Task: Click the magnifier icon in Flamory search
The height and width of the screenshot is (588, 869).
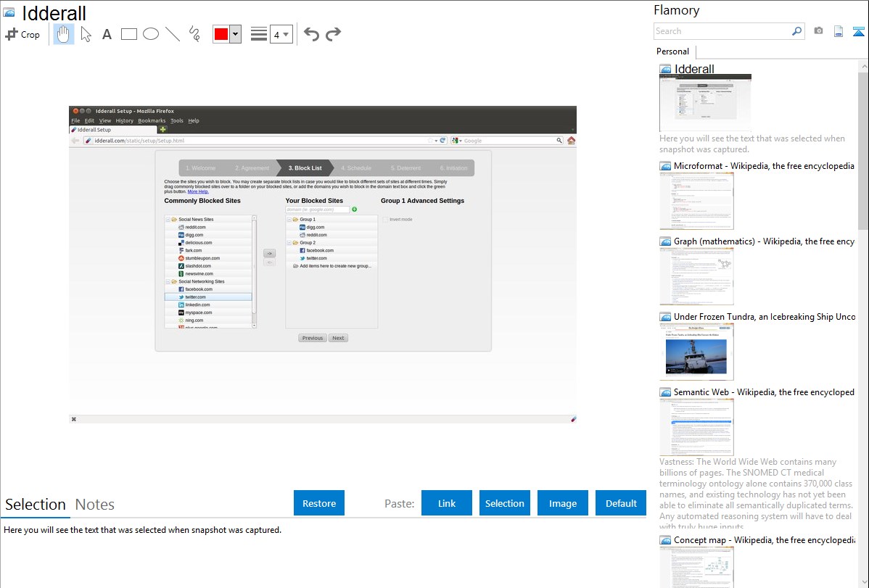Action: tap(796, 31)
